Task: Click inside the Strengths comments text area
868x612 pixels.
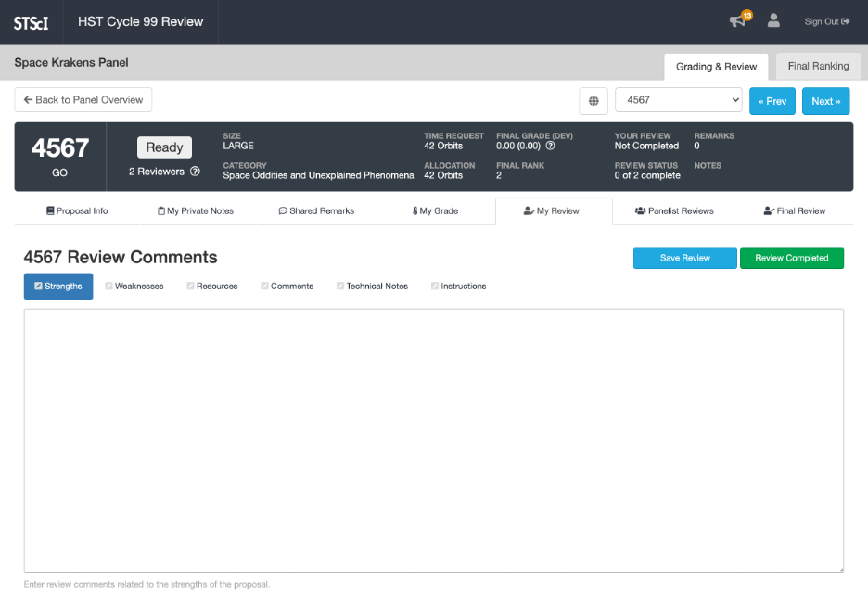Action: tap(433, 440)
